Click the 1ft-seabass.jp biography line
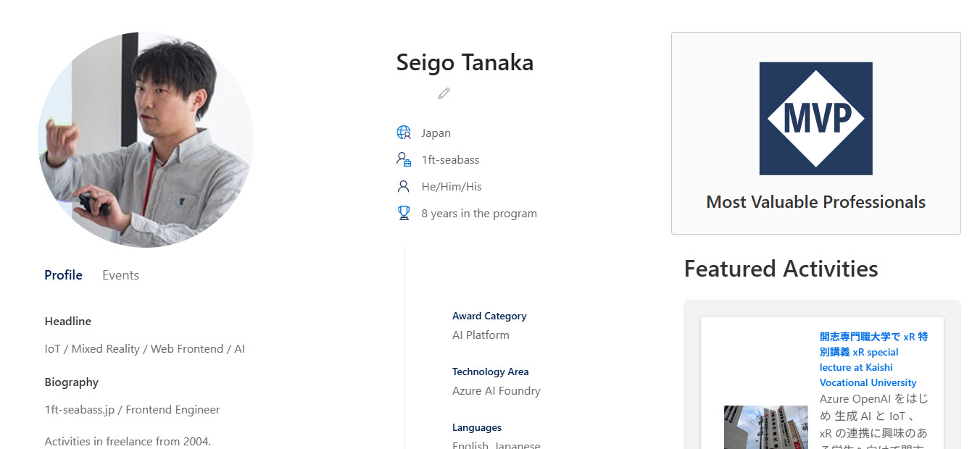 point(132,410)
